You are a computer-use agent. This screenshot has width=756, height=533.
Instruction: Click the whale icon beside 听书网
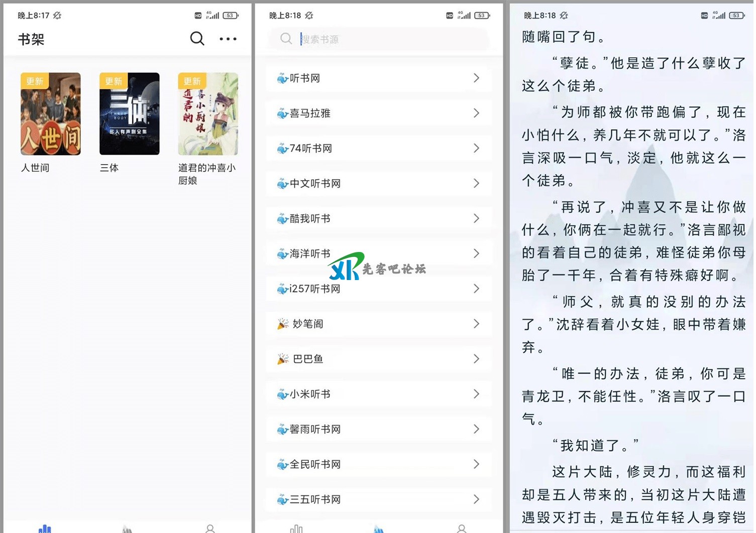282,78
